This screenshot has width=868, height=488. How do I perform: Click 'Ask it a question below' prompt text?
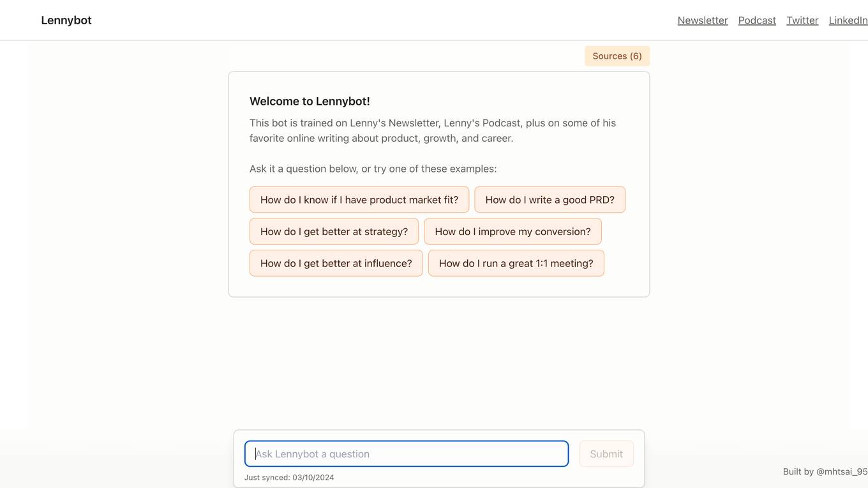click(x=303, y=169)
